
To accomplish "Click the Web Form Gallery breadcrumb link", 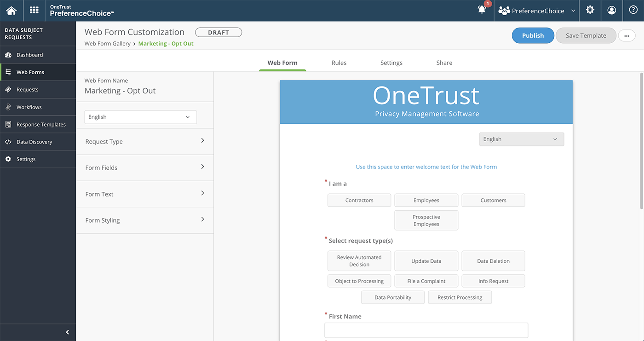I will [x=108, y=44].
